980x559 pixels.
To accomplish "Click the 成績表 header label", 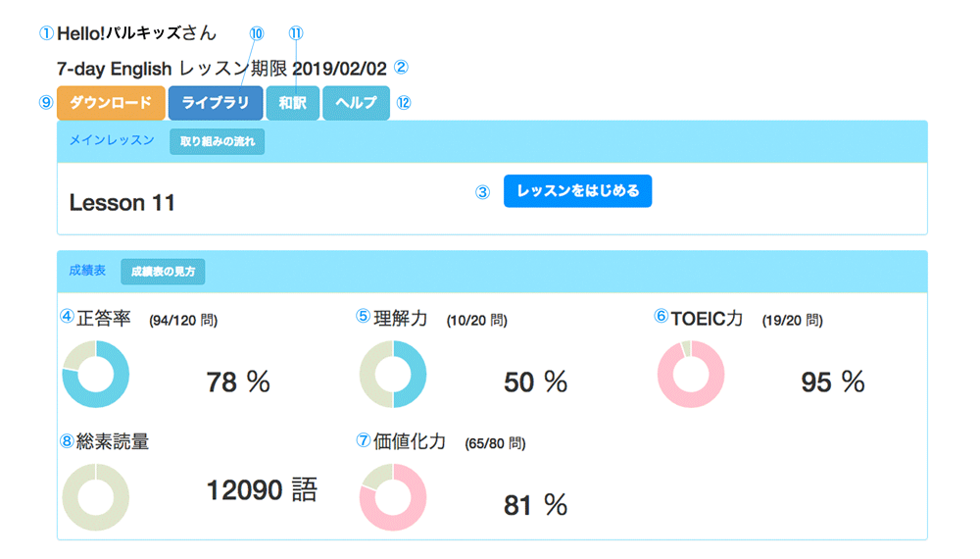I will click(87, 270).
